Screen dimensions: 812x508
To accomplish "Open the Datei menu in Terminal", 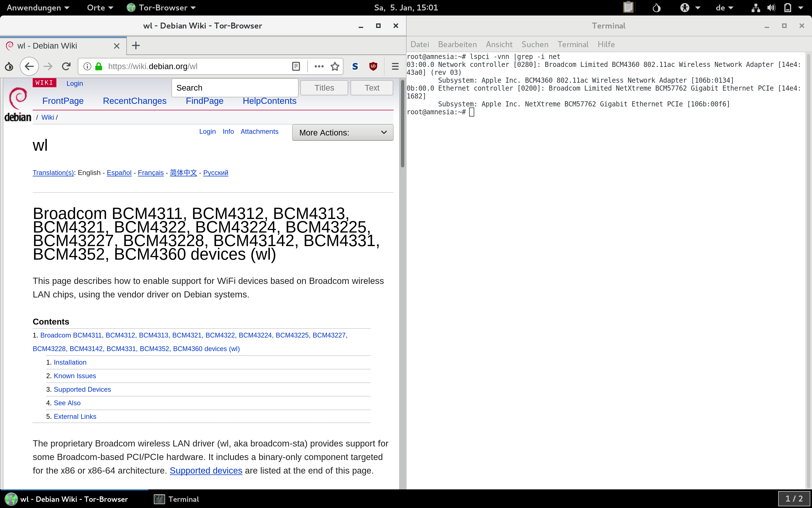I will coord(420,44).
